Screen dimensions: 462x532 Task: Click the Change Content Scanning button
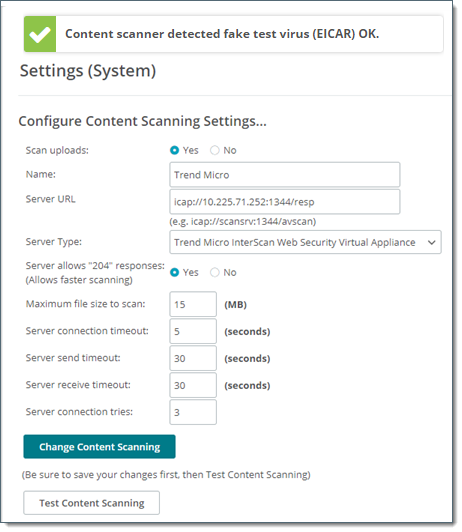99,447
